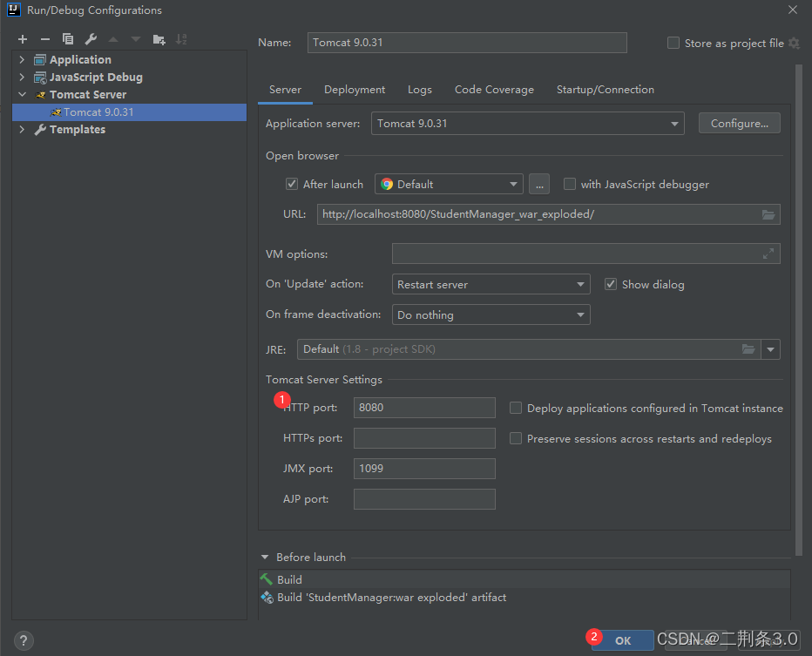Click the IntelliJ logo in the title bar
This screenshot has width=812, height=656.
point(14,10)
